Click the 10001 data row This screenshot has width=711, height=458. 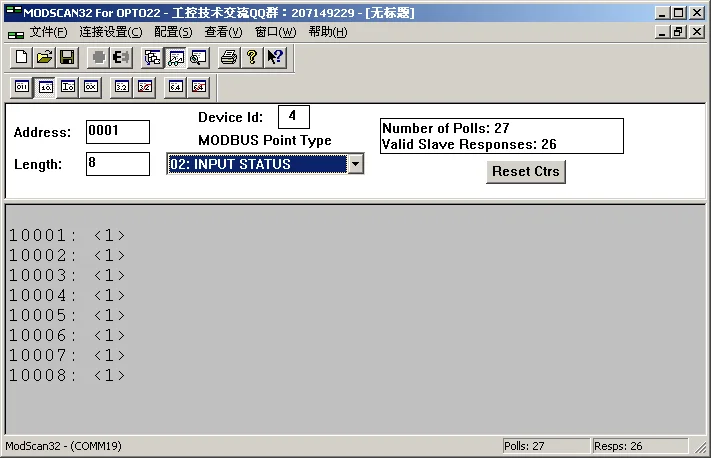(x=67, y=235)
